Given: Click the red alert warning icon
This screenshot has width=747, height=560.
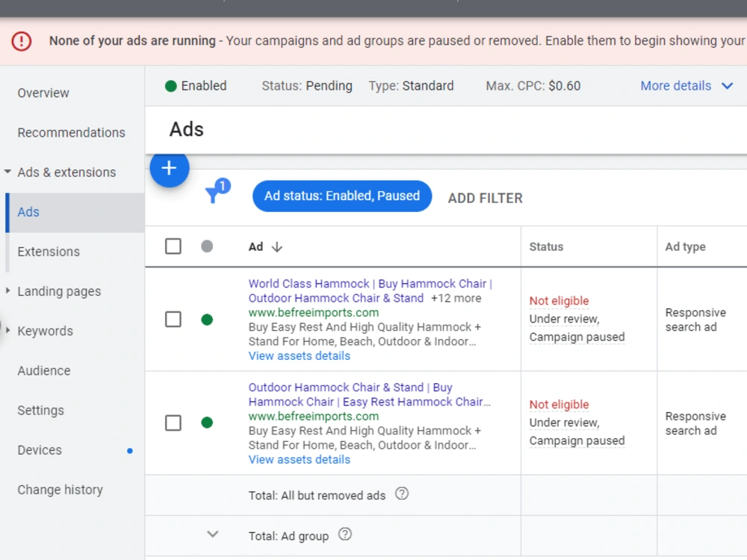Looking at the screenshot, I should click(x=22, y=41).
